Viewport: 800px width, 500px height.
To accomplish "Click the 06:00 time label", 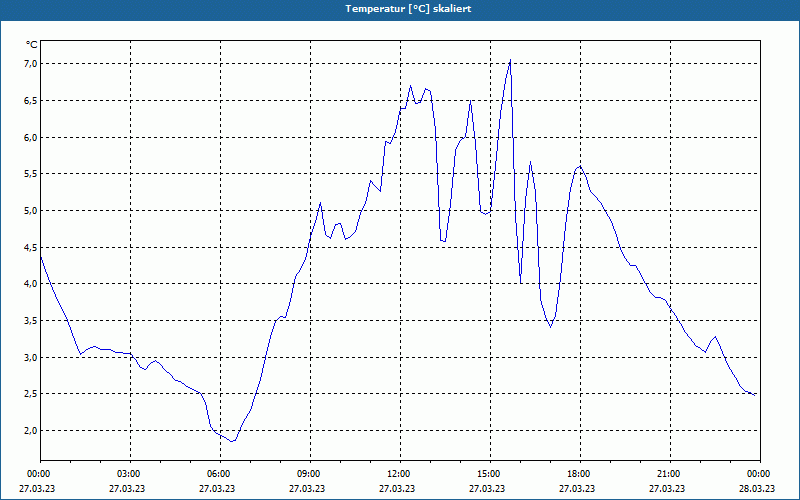I will (x=220, y=474).
